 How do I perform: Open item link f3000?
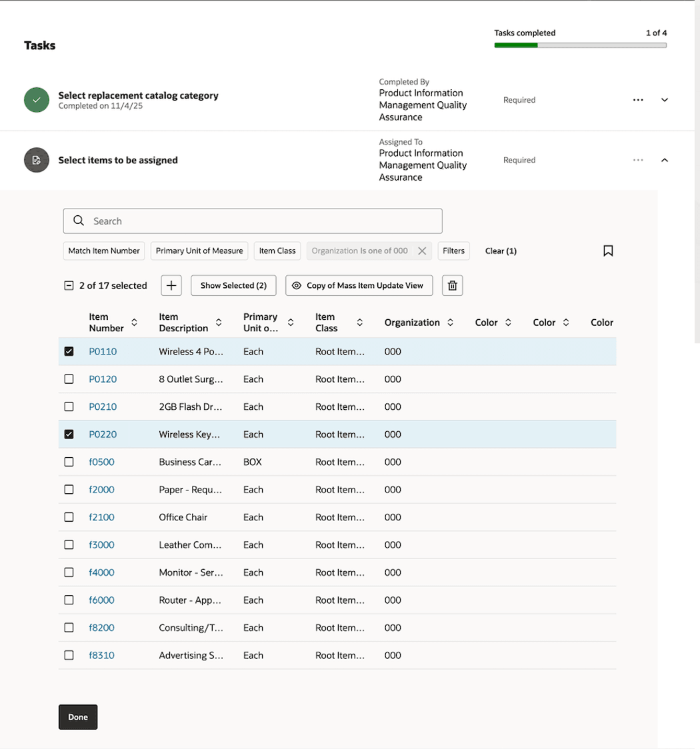(x=102, y=544)
